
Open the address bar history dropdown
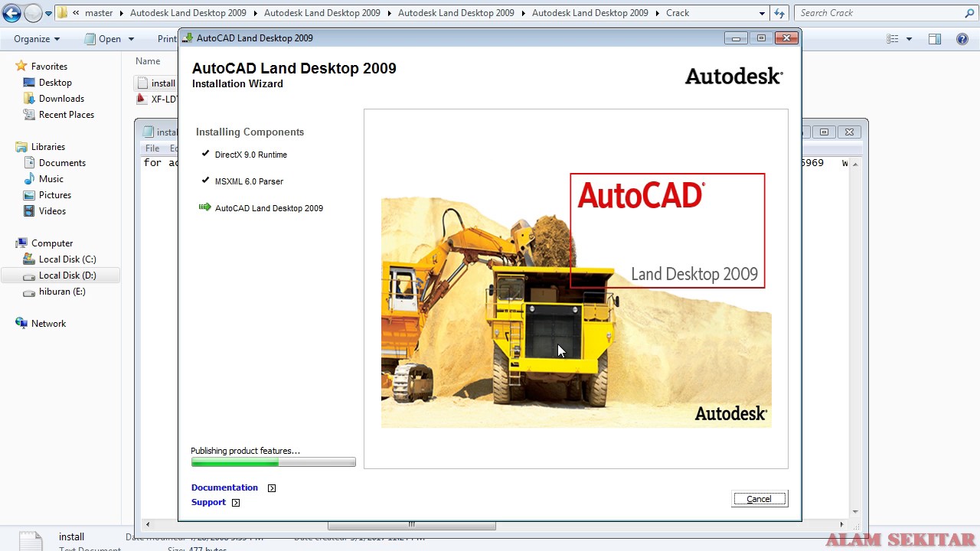click(762, 13)
